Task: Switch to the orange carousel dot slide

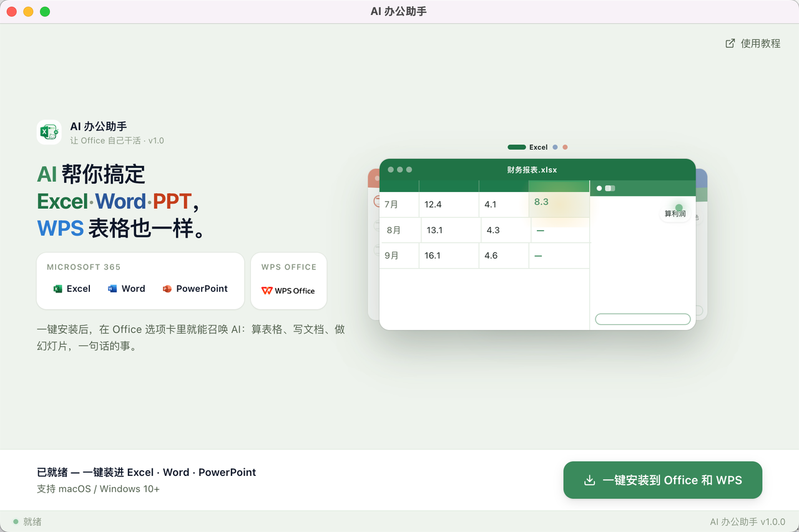Action: (x=566, y=147)
